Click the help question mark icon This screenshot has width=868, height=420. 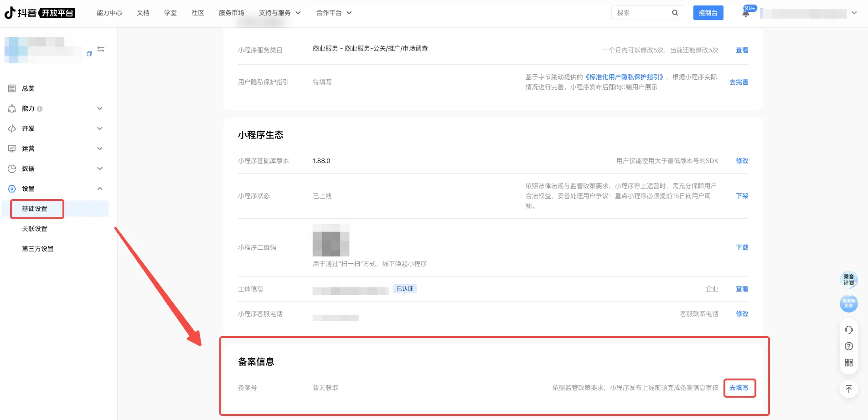(848, 346)
